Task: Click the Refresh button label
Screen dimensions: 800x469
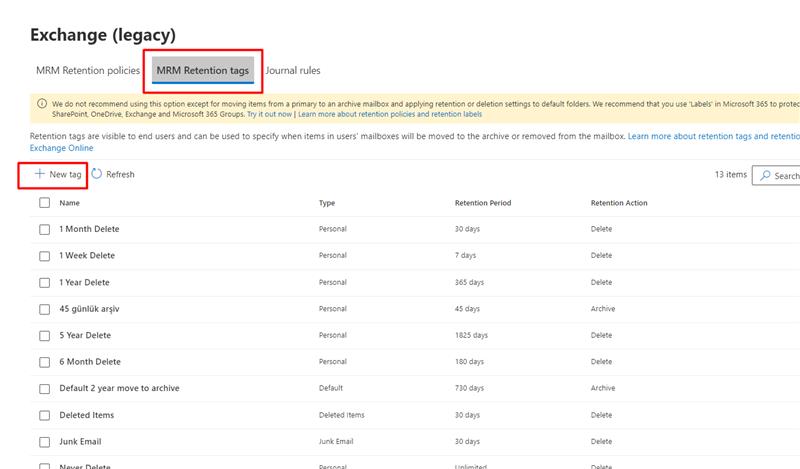Action: point(120,174)
